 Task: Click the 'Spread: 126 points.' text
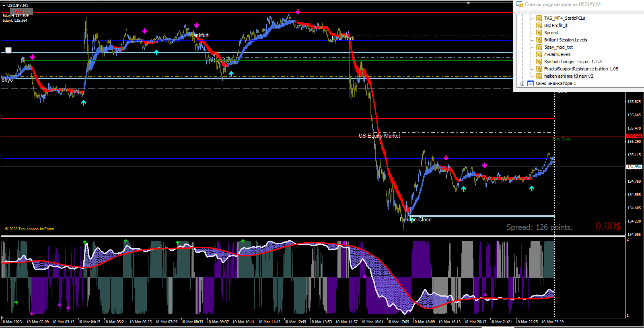pyautogui.click(x=539, y=227)
